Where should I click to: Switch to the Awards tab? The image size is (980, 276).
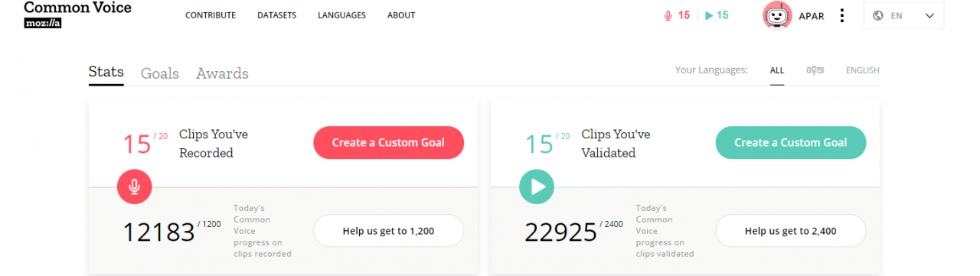[x=222, y=73]
